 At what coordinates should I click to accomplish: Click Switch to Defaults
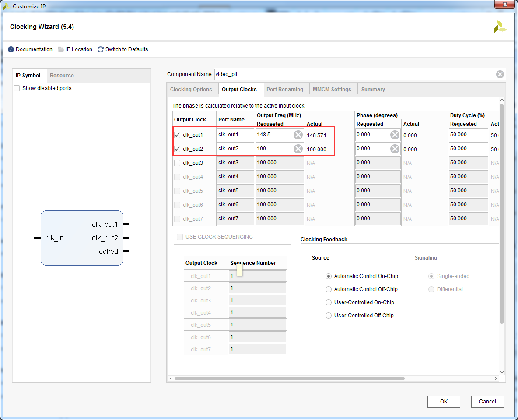pyautogui.click(x=126, y=49)
